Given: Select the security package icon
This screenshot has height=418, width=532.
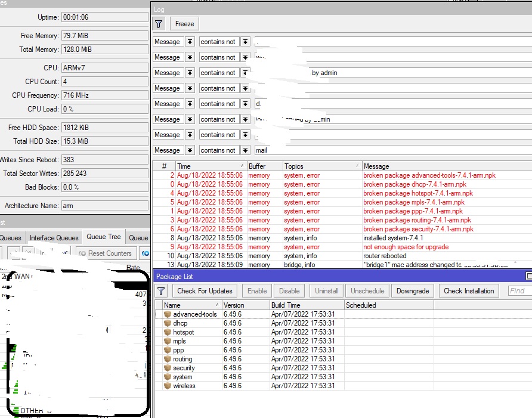Looking at the screenshot, I should [167, 368].
